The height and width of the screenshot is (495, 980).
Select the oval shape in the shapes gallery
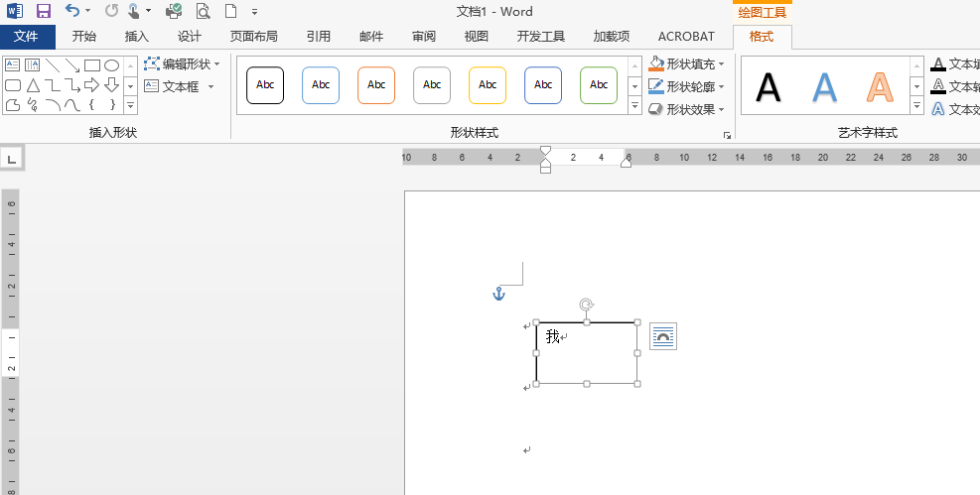[112, 65]
